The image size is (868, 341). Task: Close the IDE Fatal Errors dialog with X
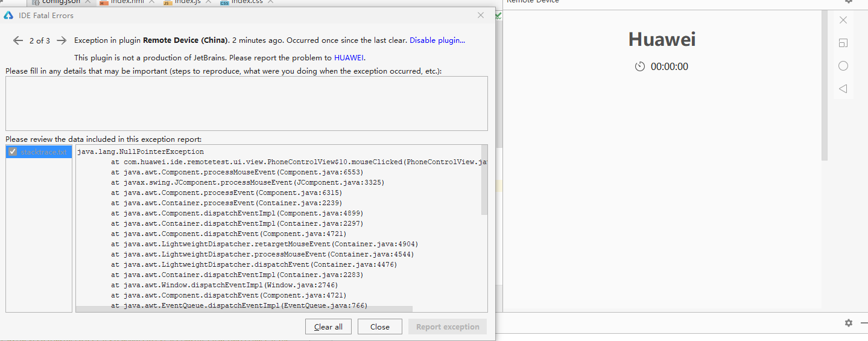[x=481, y=15]
